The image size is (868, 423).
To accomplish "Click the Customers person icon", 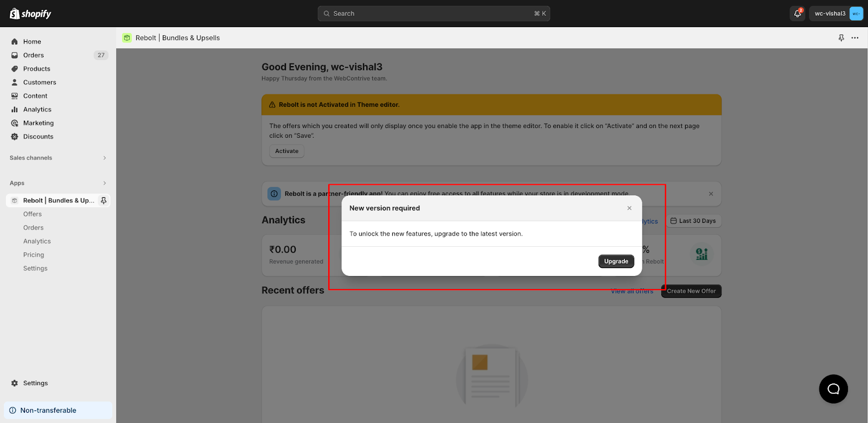I will point(15,82).
